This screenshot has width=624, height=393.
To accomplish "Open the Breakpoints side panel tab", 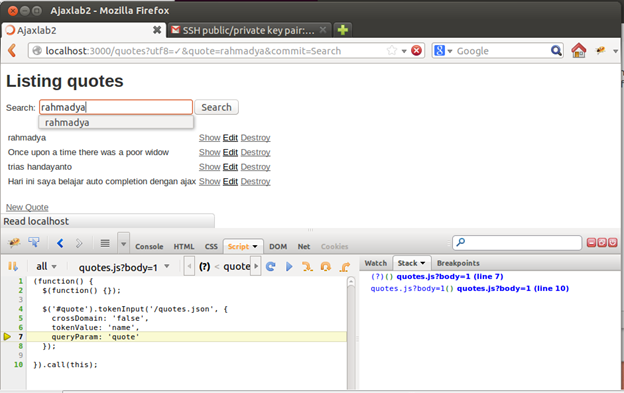I will (458, 263).
